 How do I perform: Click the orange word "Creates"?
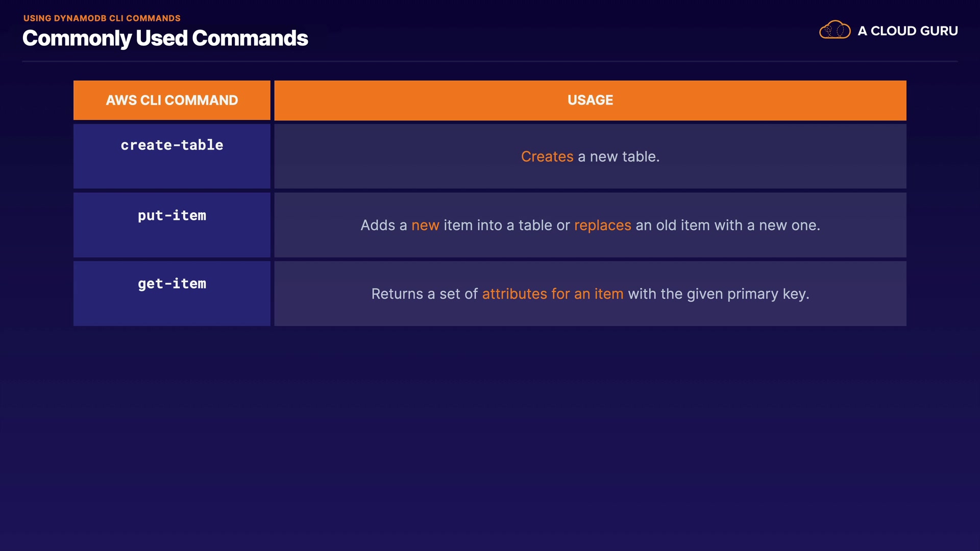547,157
